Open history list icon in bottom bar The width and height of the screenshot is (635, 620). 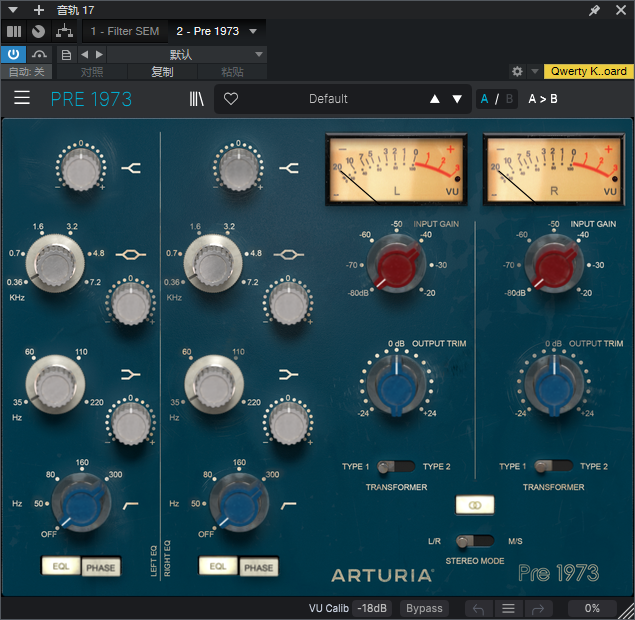pyautogui.click(x=508, y=608)
